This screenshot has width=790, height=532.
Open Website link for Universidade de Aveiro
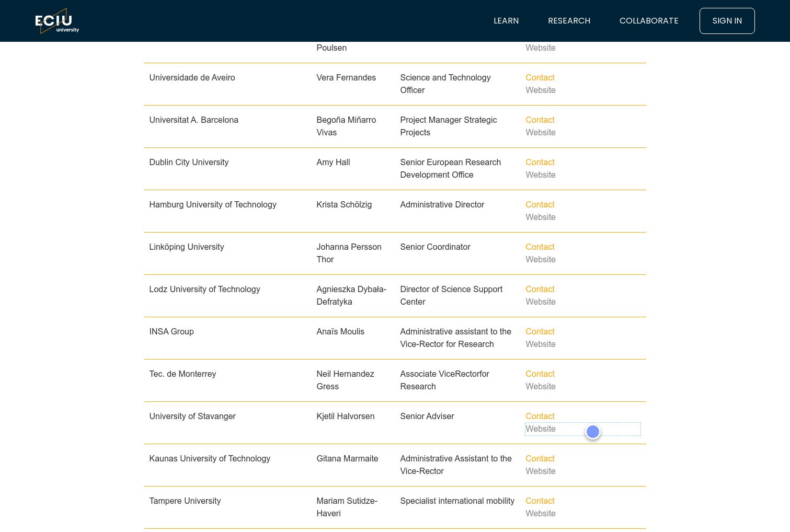541,90
